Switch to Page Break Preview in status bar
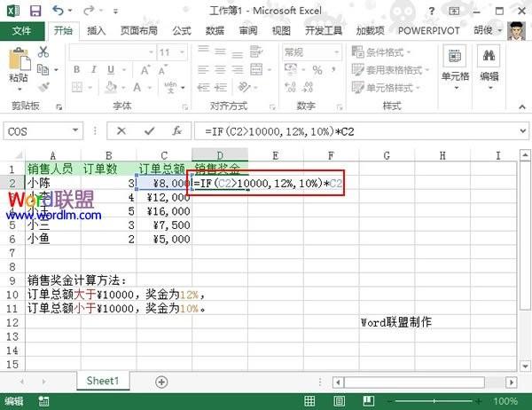This screenshot has height=410, width=532. coord(369,401)
